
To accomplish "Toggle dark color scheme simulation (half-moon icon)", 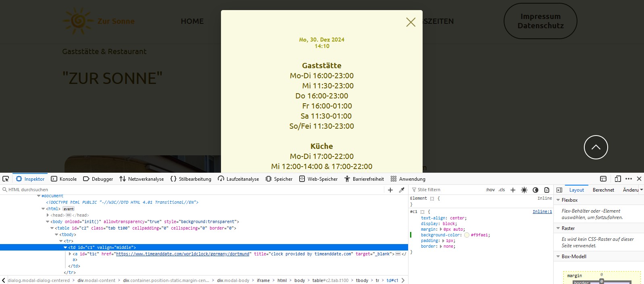I will click(x=536, y=190).
